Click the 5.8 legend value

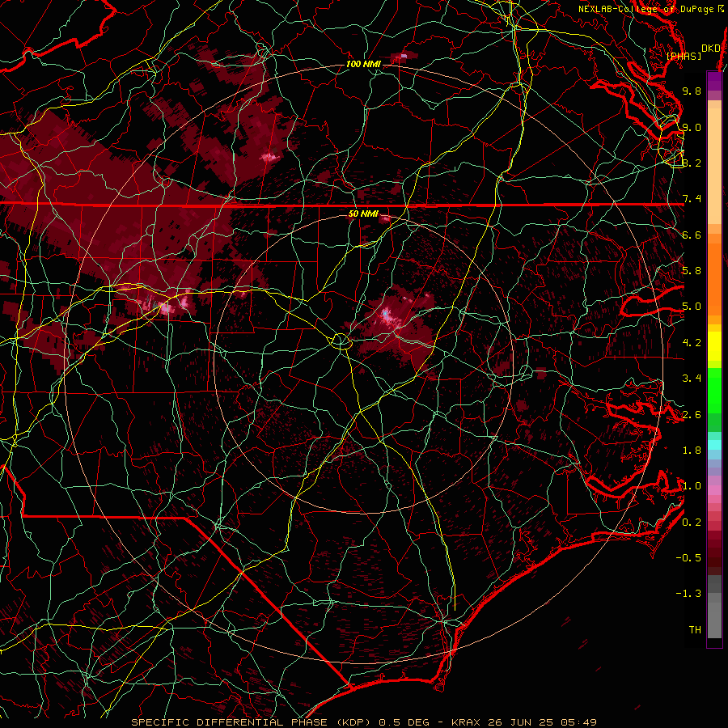click(692, 271)
